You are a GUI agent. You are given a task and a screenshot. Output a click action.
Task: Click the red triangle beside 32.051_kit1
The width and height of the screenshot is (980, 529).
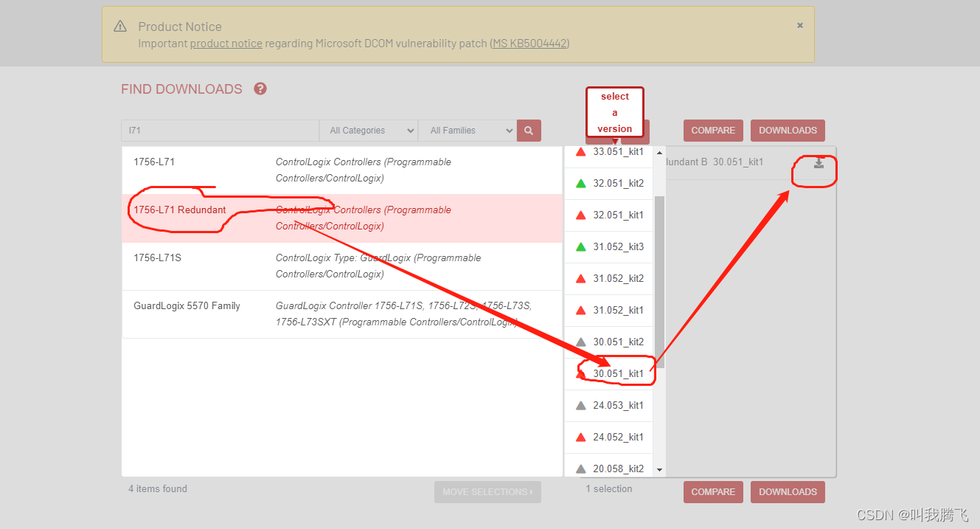581,215
